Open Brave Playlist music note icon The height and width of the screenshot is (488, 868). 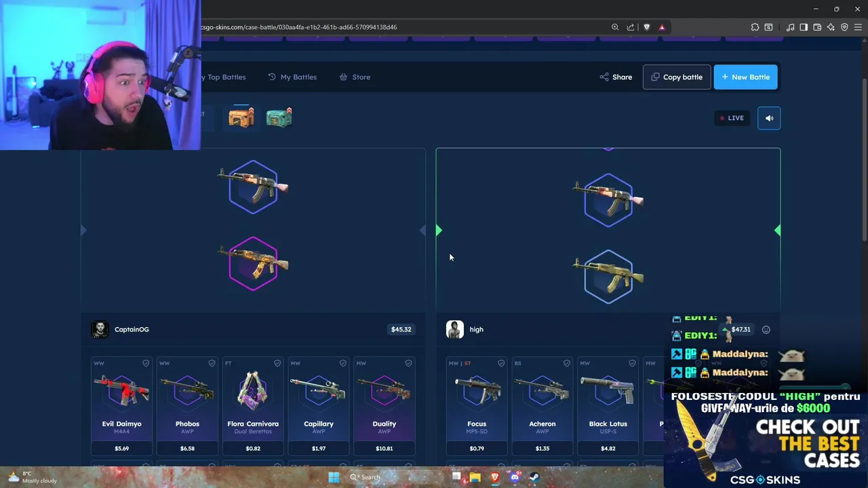[x=790, y=27]
